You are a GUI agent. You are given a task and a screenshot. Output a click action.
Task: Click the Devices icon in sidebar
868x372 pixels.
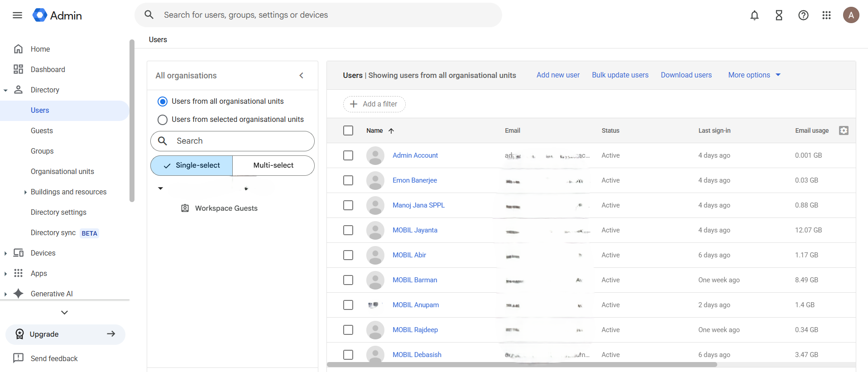(x=18, y=253)
